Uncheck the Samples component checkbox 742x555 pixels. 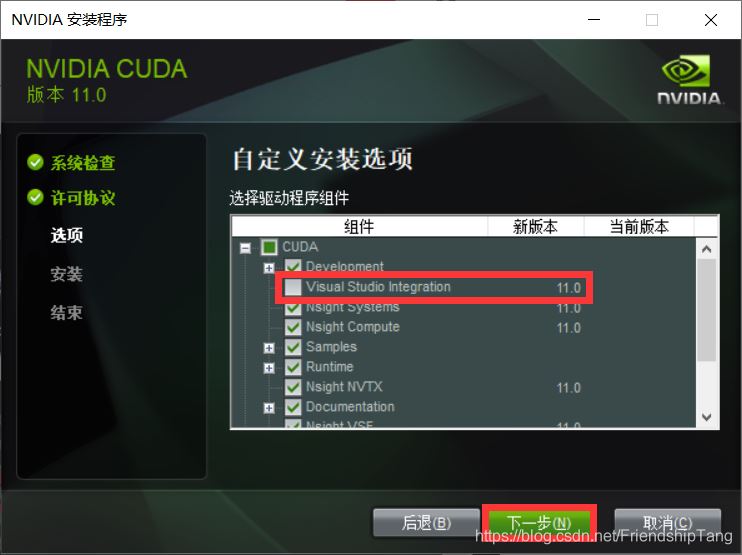[292, 347]
